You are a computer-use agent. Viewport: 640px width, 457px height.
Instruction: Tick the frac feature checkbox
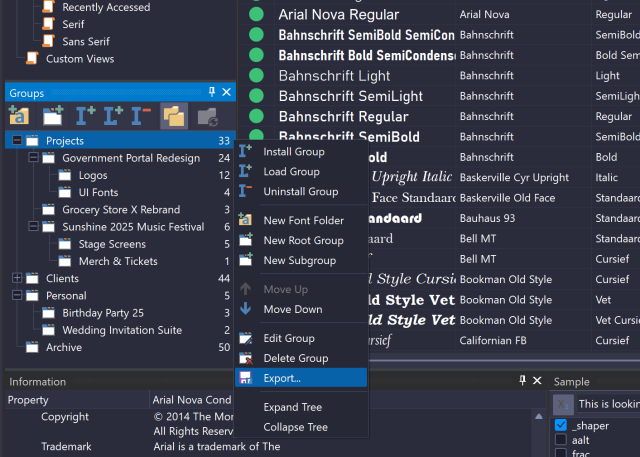[x=561, y=453]
